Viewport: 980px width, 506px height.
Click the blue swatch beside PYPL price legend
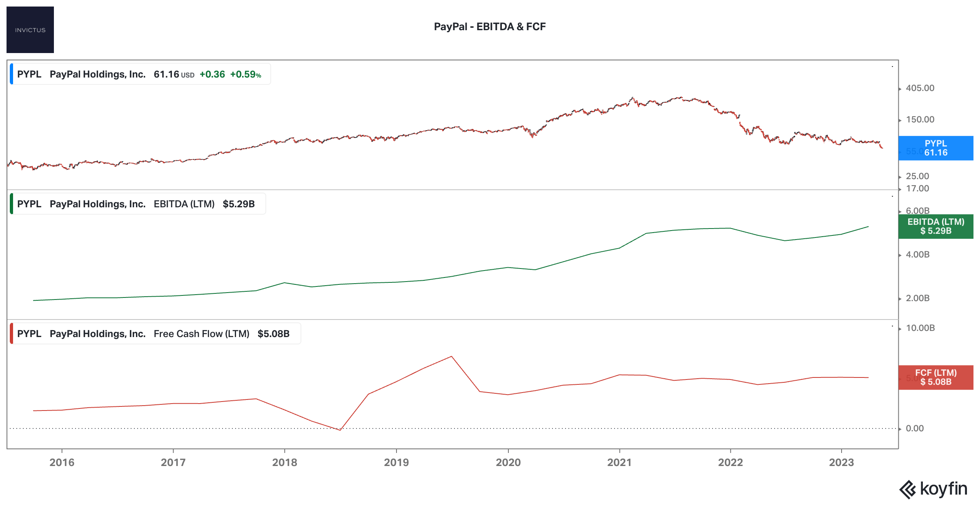11,74
